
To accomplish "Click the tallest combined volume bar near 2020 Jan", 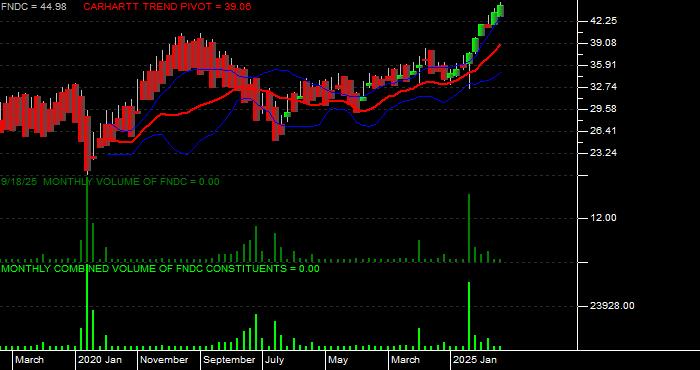I will [x=87, y=308].
